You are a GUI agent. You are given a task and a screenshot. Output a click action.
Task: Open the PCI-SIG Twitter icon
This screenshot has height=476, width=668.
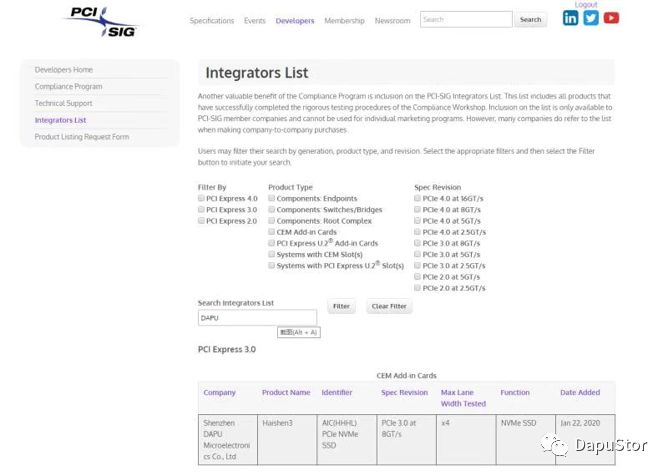[590, 18]
